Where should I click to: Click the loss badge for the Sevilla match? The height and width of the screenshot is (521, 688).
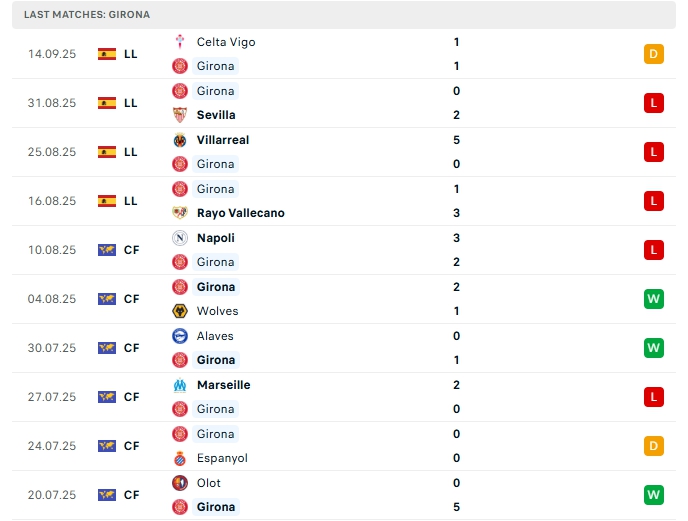[654, 103]
